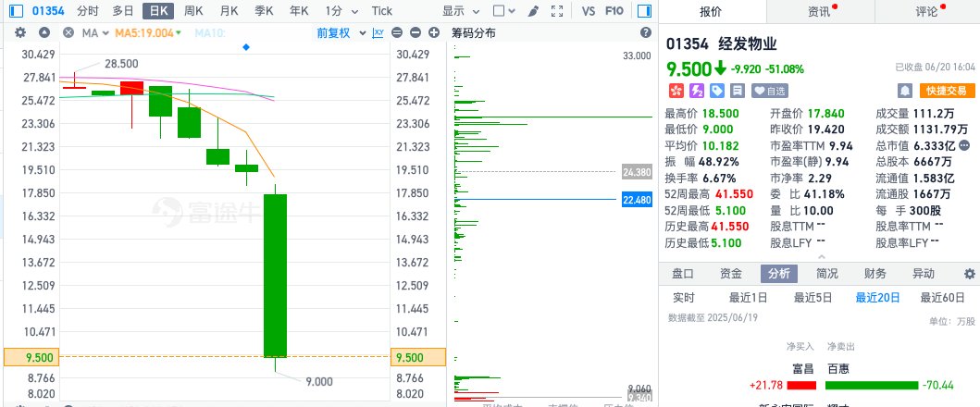Click the alert bell icon
Screen dimensions: 980x407
pyautogui.click(x=905, y=91)
